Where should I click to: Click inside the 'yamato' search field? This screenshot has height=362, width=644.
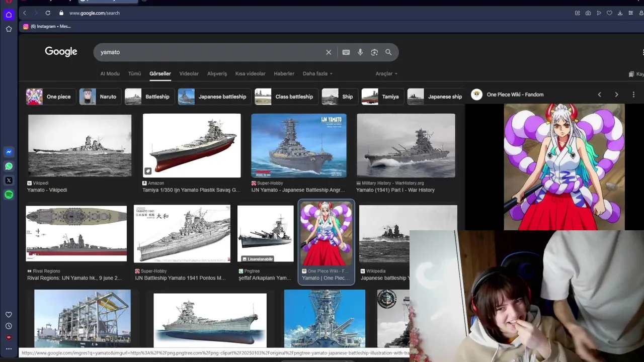coord(211,52)
